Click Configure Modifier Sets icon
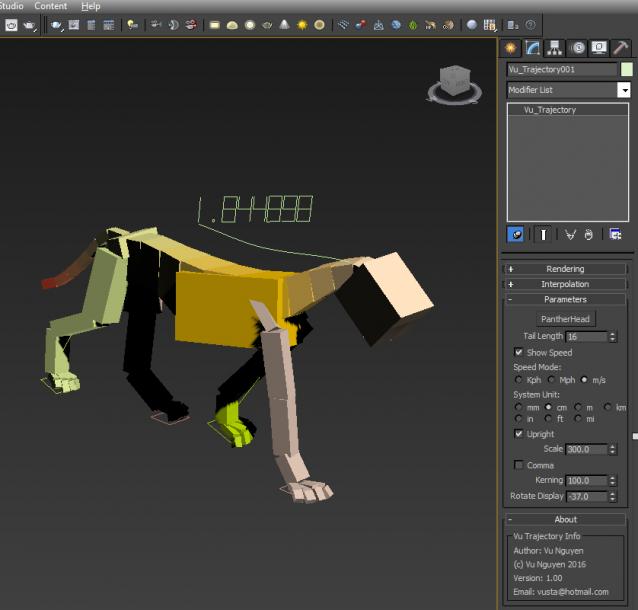 point(616,234)
